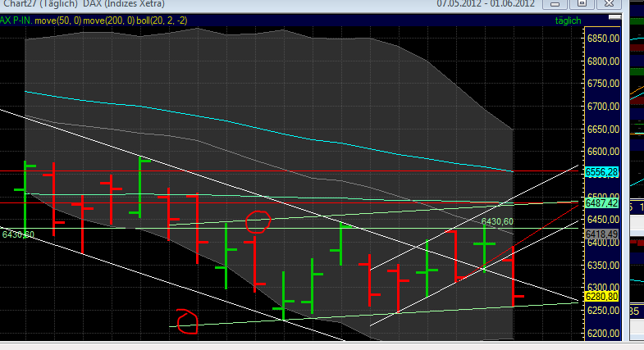Screen dimensions: 644x350
Task: Click the yellow 6280,80 last price tag
Action: pyautogui.click(x=601, y=297)
